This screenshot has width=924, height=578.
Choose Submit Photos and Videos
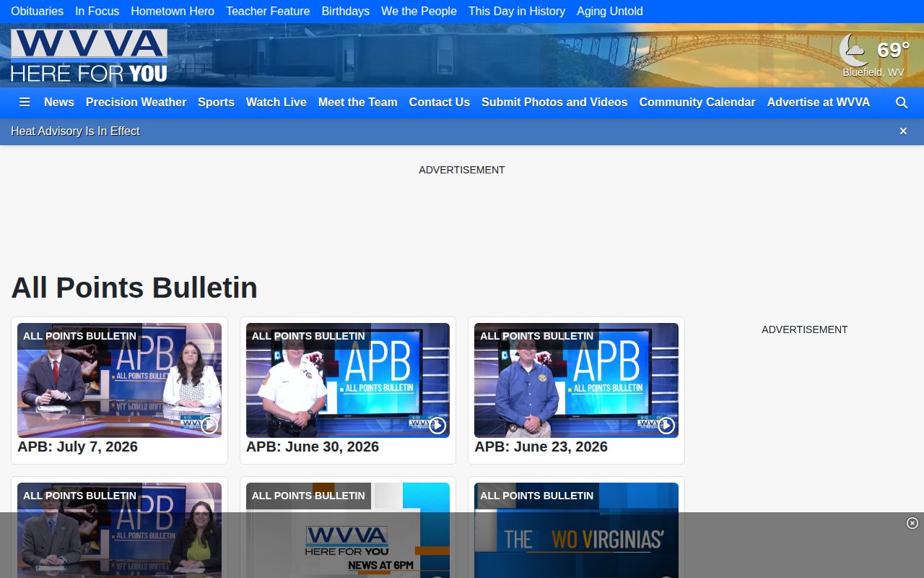point(554,103)
